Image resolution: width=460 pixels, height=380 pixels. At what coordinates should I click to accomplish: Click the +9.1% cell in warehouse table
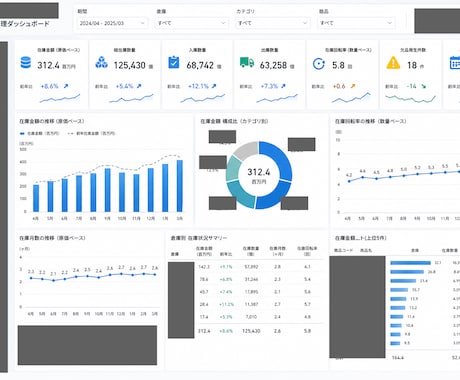[x=226, y=267]
